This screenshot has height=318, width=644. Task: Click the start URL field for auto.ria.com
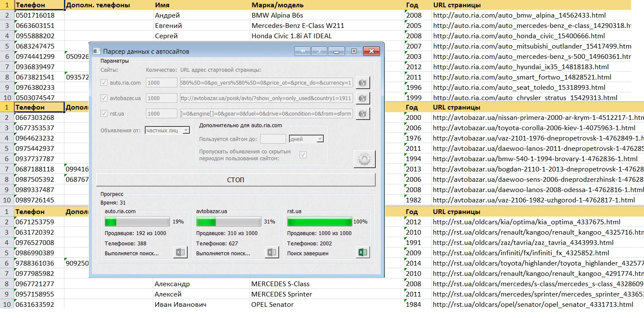pyautogui.click(x=267, y=83)
